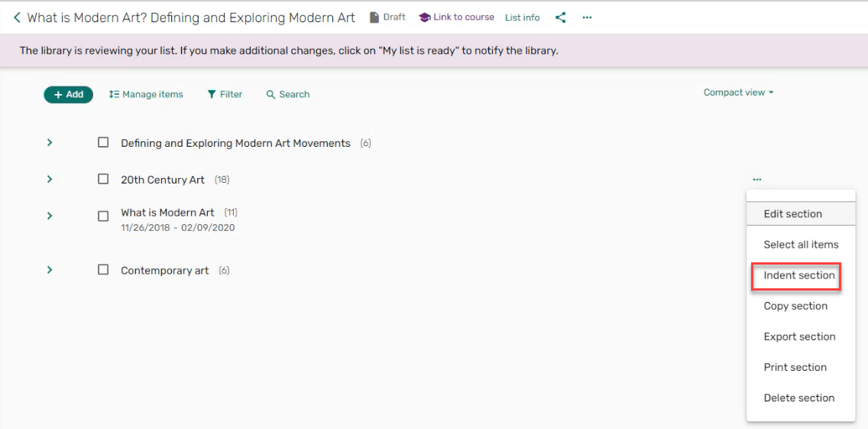Click the Search magnifier icon
The width and height of the screenshot is (868, 429).
(270, 94)
